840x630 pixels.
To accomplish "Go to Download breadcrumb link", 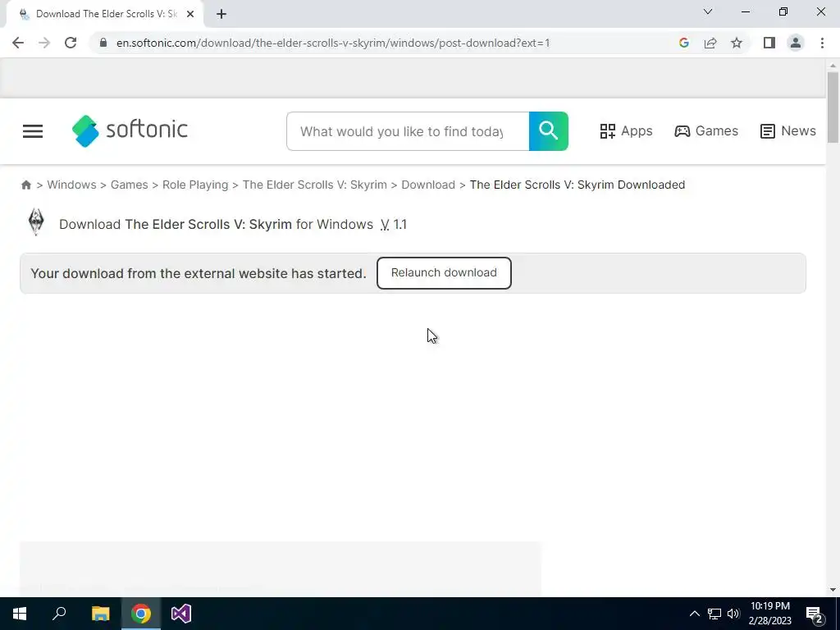I will (428, 185).
